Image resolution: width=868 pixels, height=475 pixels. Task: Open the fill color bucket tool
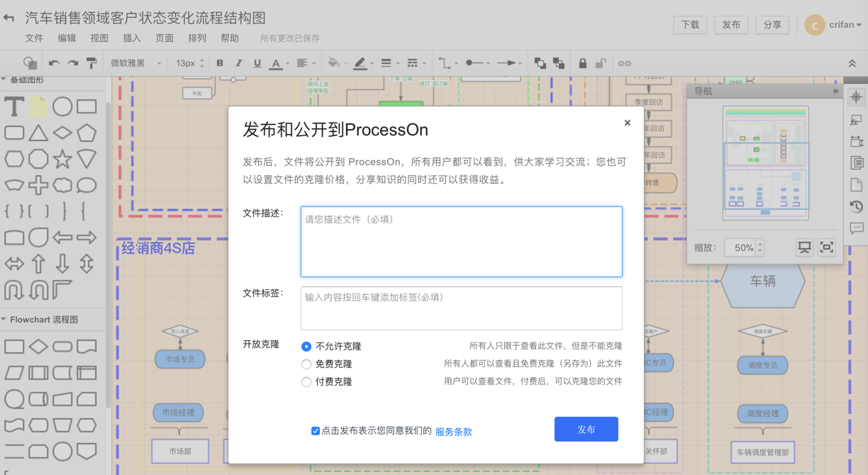coord(337,64)
